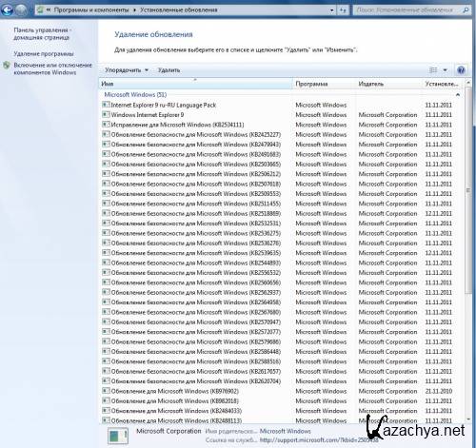This screenshot has width=476, height=448.
Task: Open the view options dropdown arrow
Action: pos(445,70)
